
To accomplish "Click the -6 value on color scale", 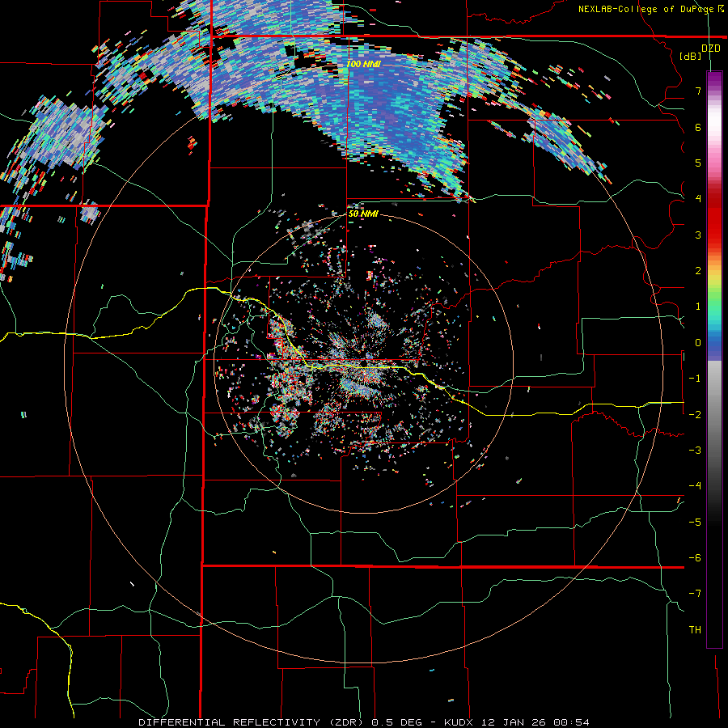I will coord(695,558).
